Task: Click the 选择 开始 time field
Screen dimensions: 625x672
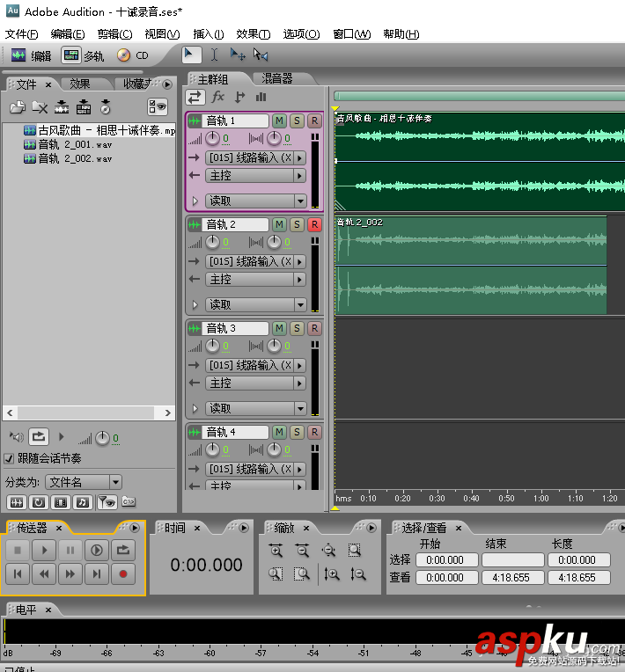Action: [x=446, y=559]
